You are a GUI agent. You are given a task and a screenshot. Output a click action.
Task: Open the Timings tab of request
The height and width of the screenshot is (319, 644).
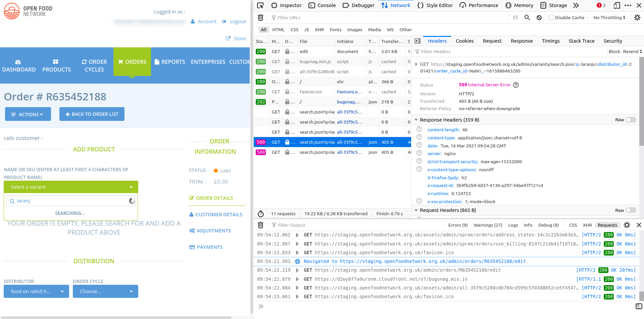[x=551, y=41]
